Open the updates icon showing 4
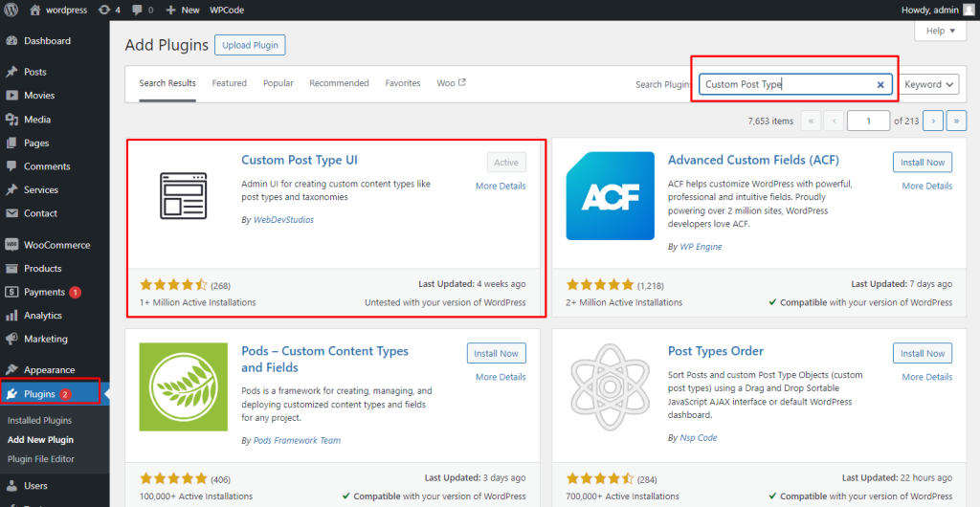Viewport: 980px width, 507px height. coord(104,10)
